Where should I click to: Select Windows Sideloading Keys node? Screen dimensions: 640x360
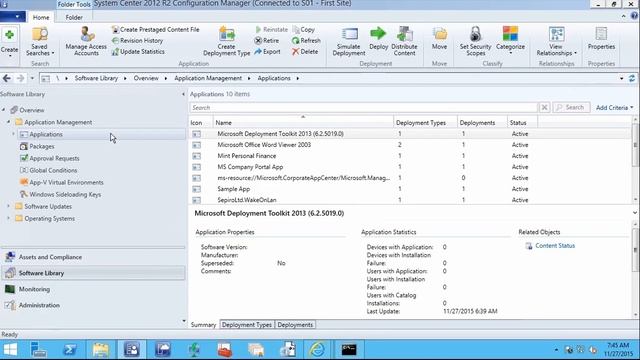pos(65,194)
